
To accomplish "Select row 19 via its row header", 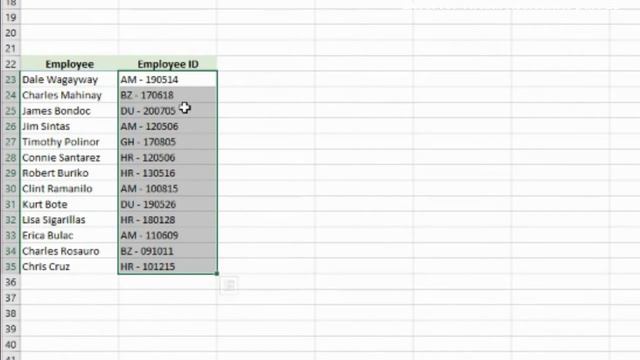I will [11, 17].
